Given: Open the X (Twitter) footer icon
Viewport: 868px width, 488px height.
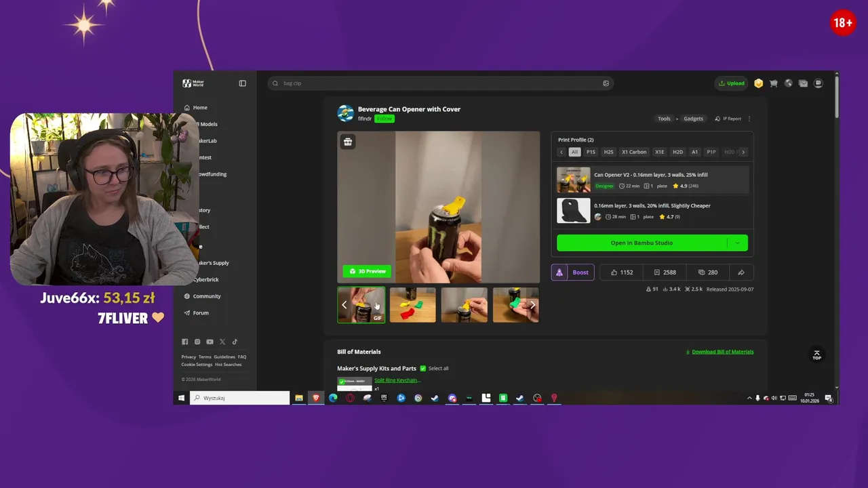Looking at the screenshot, I should coord(222,342).
